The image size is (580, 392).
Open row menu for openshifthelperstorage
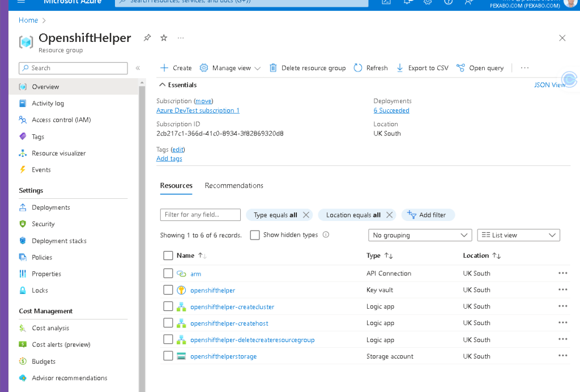[x=562, y=356]
